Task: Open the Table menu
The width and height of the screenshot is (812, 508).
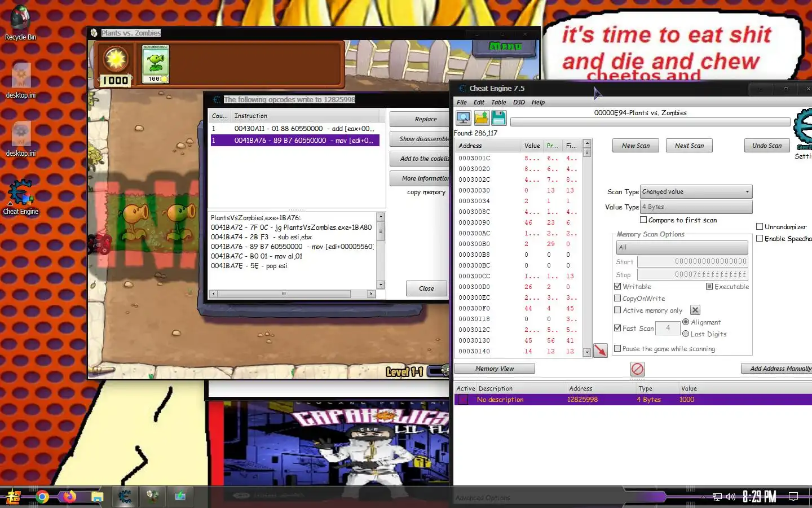Action: [498, 102]
